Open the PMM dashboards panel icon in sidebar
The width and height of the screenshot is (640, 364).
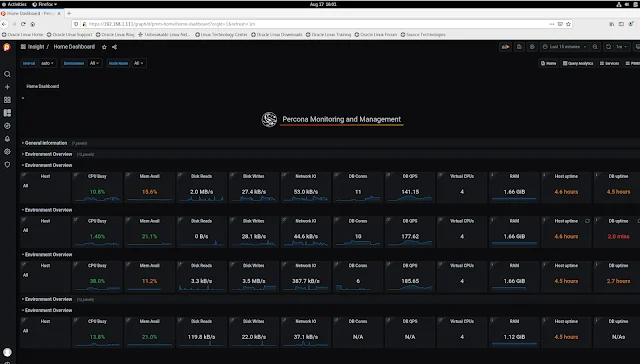pyautogui.click(x=7, y=113)
